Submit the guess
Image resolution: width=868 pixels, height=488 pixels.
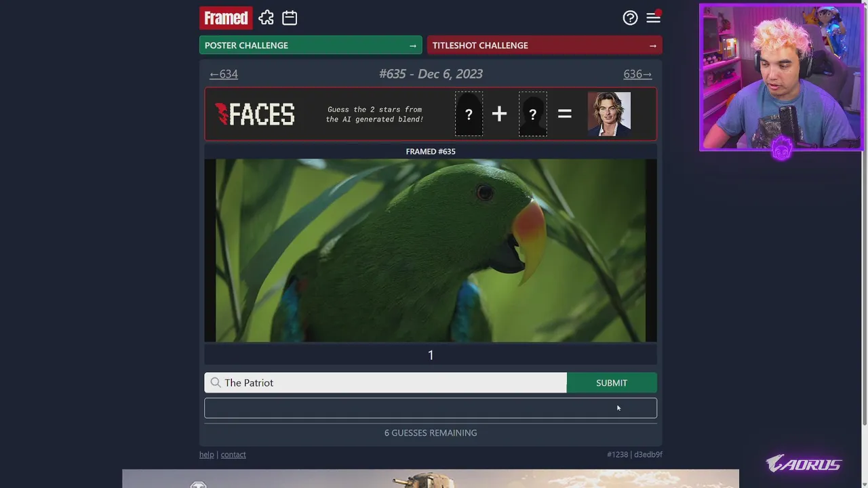point(612,383)
